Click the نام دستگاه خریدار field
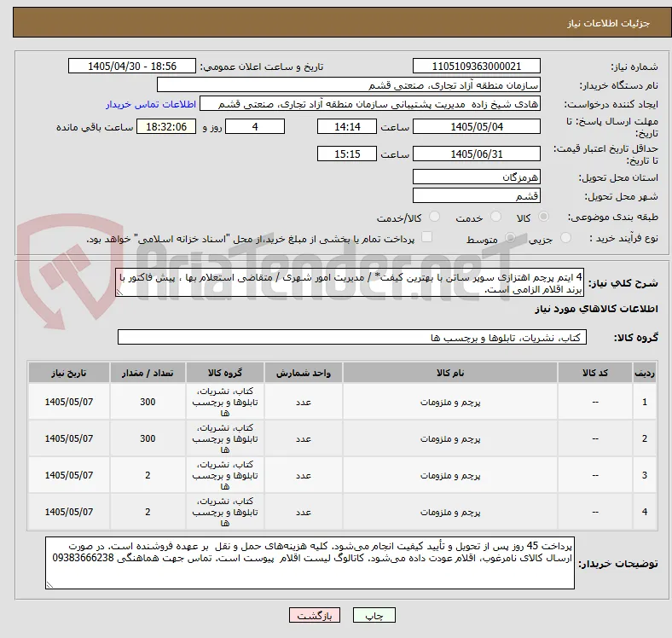The width and height of the screenshot is (672, 638). pos(349,85)
